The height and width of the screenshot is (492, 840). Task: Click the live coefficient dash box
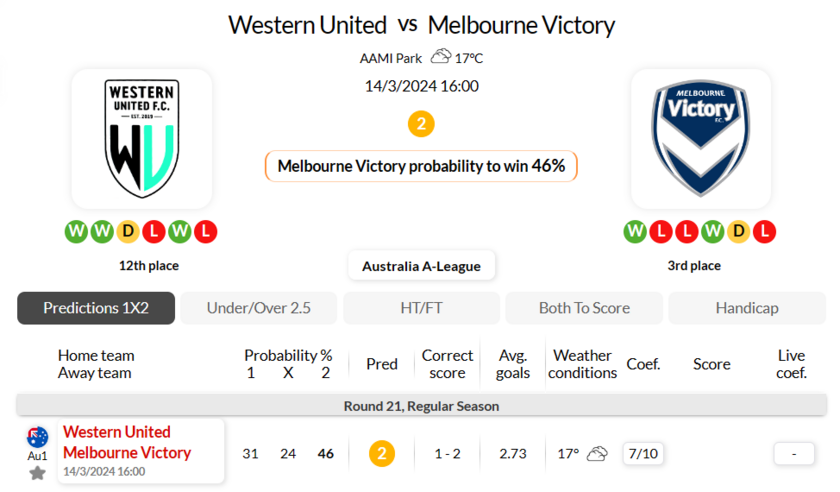pyautogui.click(x=795, y=454)
